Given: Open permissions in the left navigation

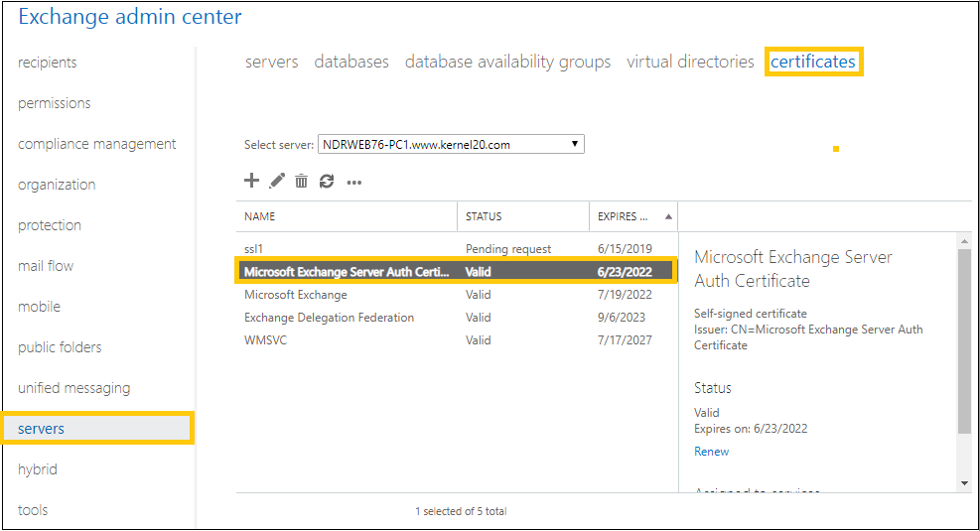Looking at the screenshot, I should coord(55,103).
